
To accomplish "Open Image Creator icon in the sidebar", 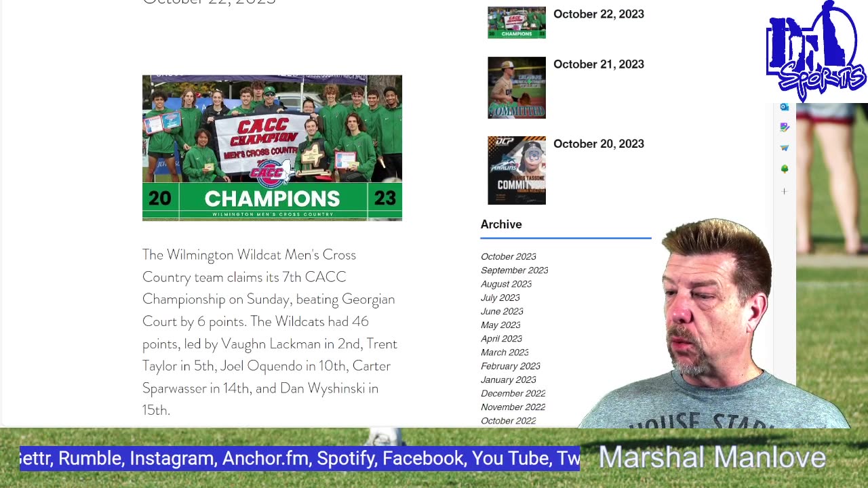I will click(x=784, y=127).
